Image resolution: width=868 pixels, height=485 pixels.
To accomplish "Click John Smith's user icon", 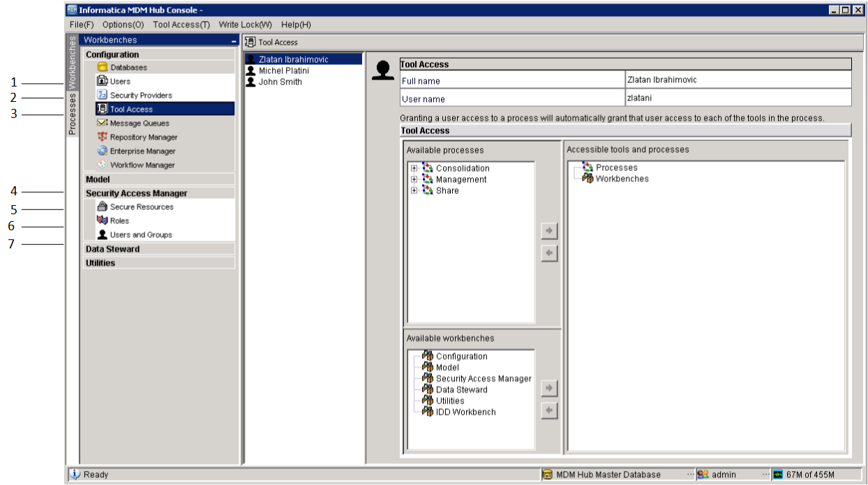I will pos(250,82).
